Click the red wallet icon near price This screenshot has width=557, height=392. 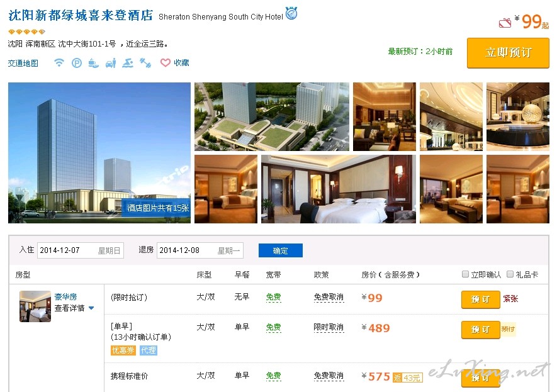505,23
